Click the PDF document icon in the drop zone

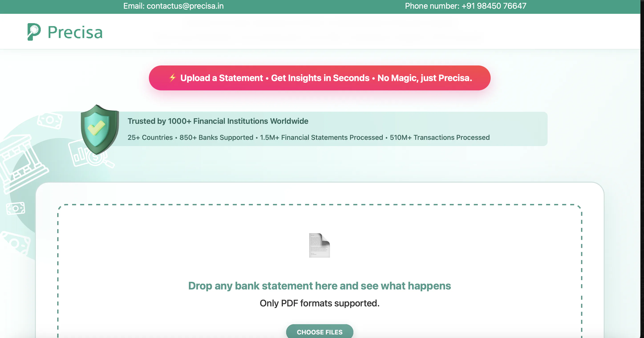320,245
